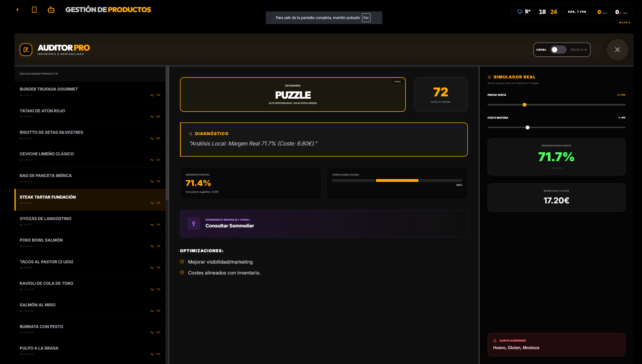Click the Simulador Real sliders icon
The width and height of the screenshot is (642, 364).
tap(489, 77)
